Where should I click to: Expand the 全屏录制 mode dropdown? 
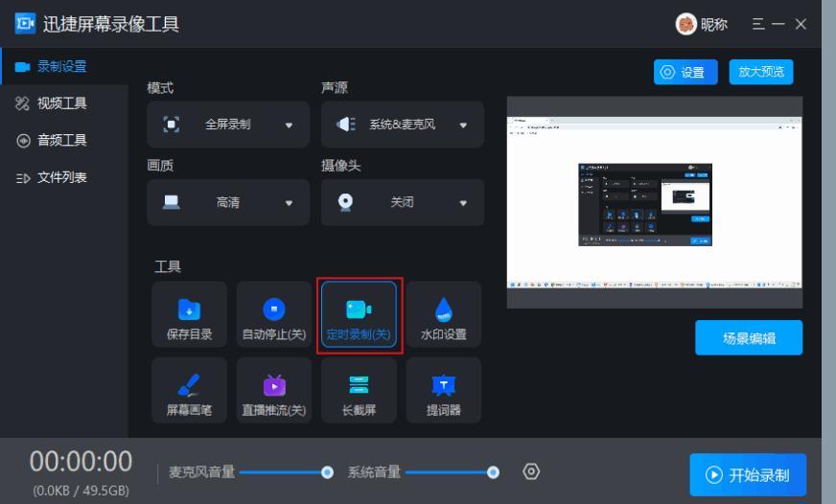[x=228, y=125]
